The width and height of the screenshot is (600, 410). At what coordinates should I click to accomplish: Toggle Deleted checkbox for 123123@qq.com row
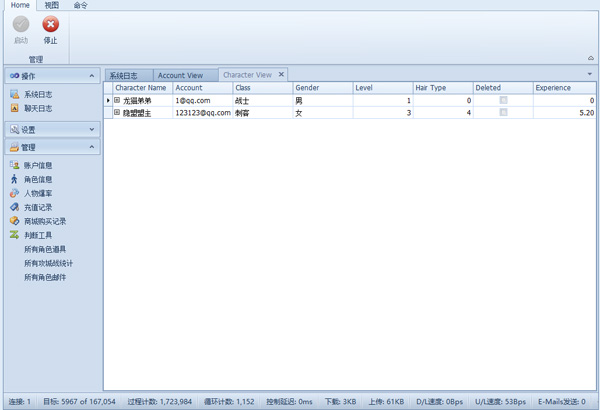point(504,112)
